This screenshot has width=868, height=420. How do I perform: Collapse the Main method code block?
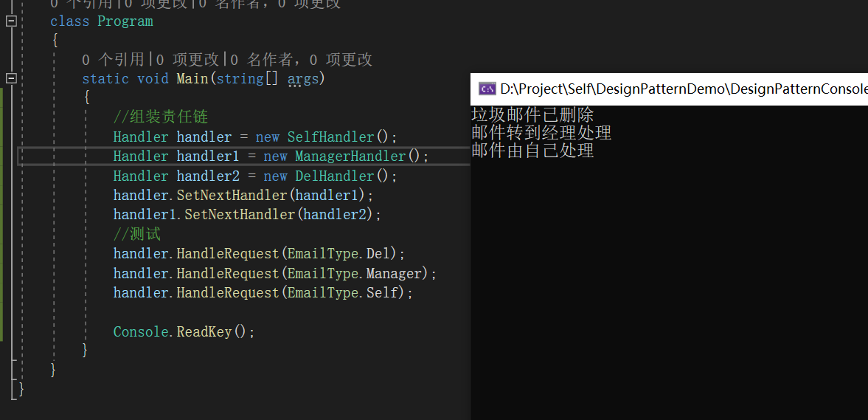(11, 78)
